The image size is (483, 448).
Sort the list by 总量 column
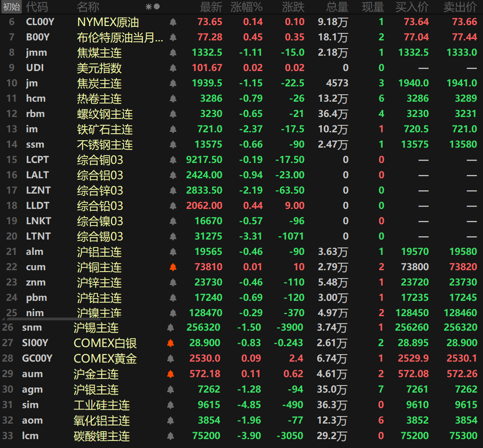(335, 7)
